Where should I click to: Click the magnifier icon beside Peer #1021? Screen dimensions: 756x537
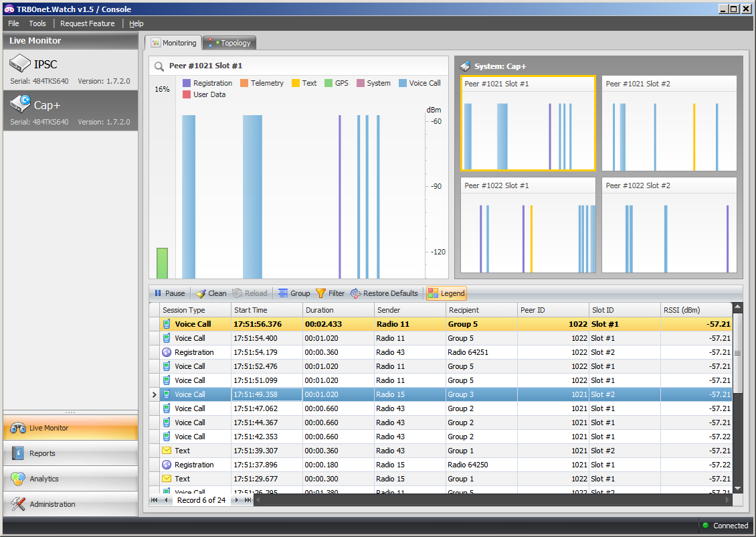pyautogui.click(x=159, y=66)
